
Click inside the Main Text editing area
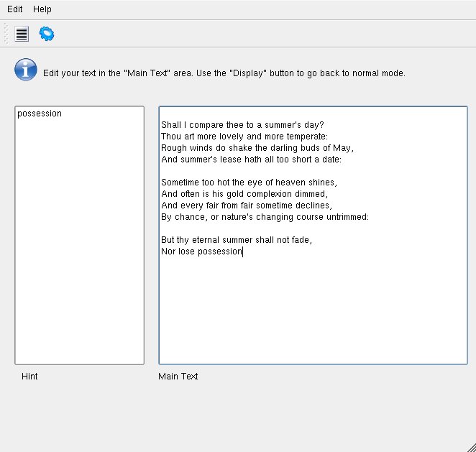[313, 236]
